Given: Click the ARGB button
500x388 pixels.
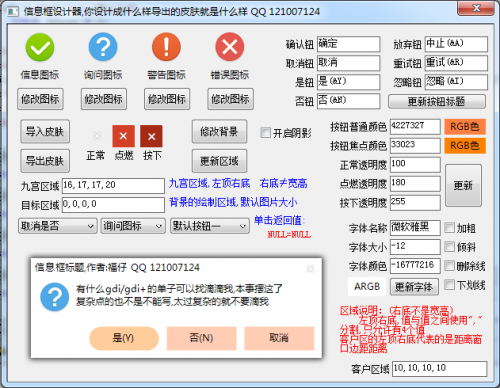Looking at the screenshot, I should point(367,287).
